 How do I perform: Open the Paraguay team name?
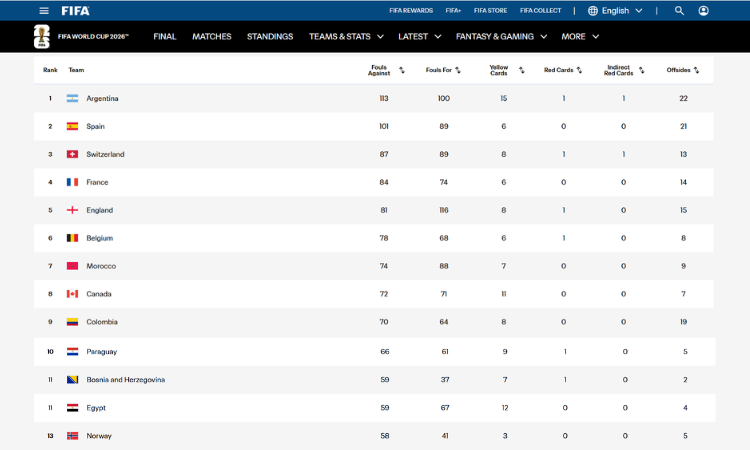(x=101, y=351)
